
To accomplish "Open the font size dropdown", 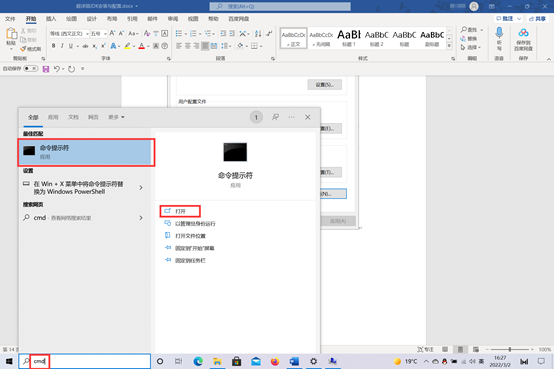I will click(x=105, y=34).
